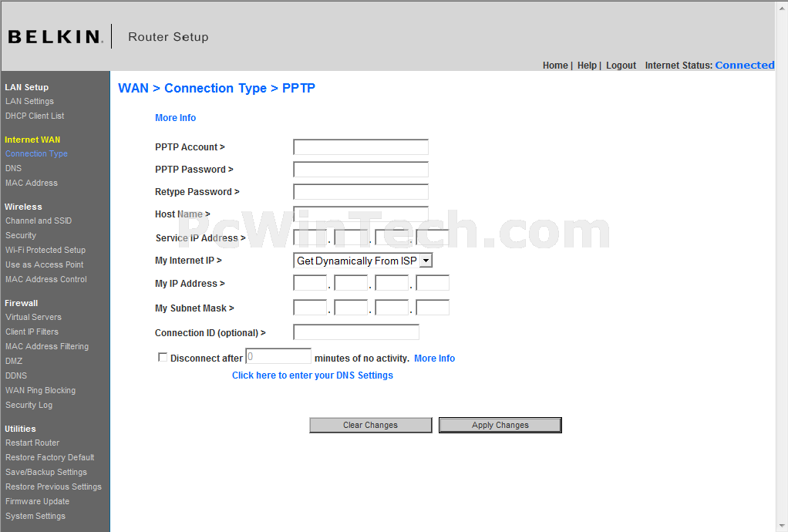Open LAN Settings in the sidebar
The image size is (788, 532).
(29, 102)
